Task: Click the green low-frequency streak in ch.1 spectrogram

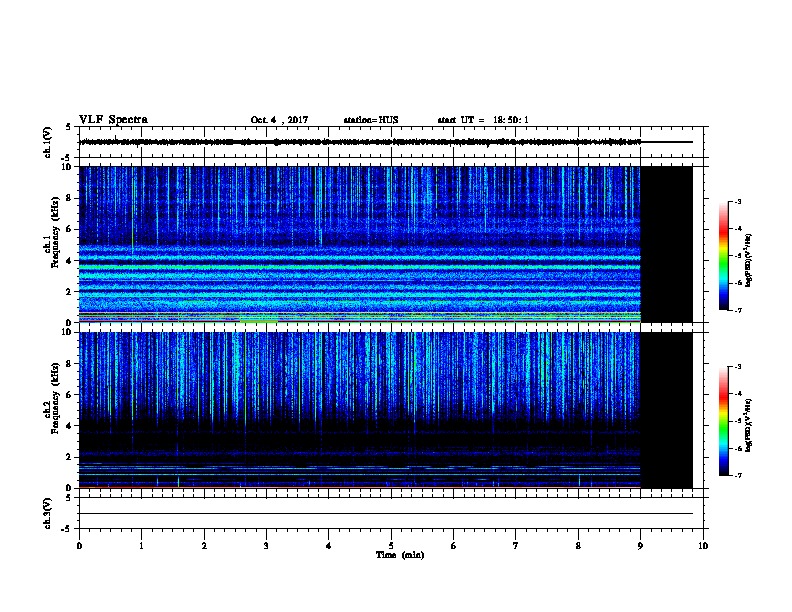Action: [259, 321]
